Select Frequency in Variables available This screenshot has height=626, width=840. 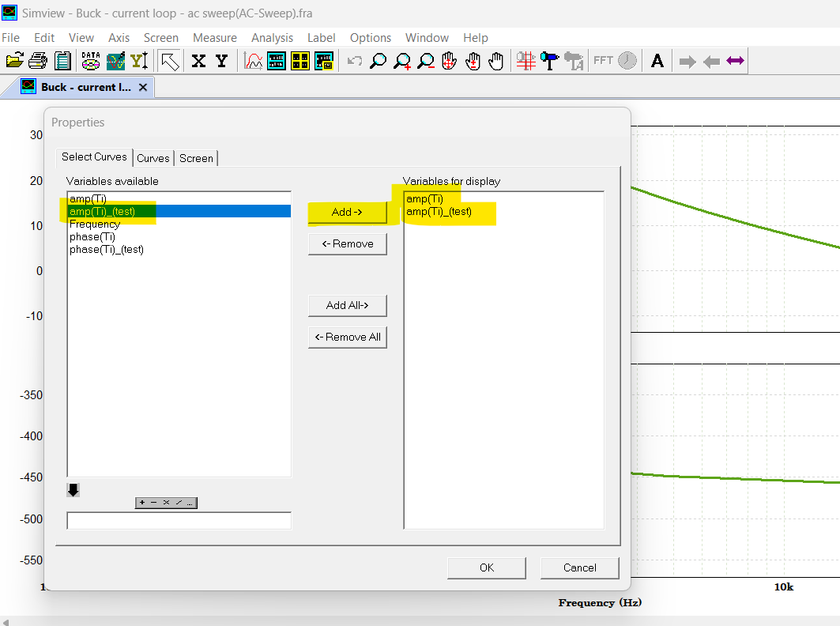[179, 224]
